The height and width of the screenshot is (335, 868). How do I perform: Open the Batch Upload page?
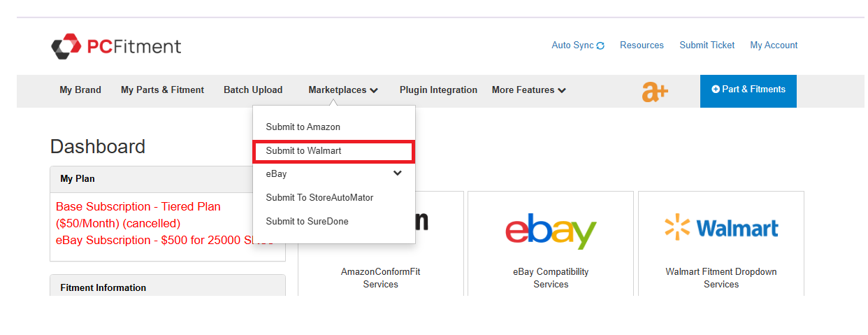(253, 90)
